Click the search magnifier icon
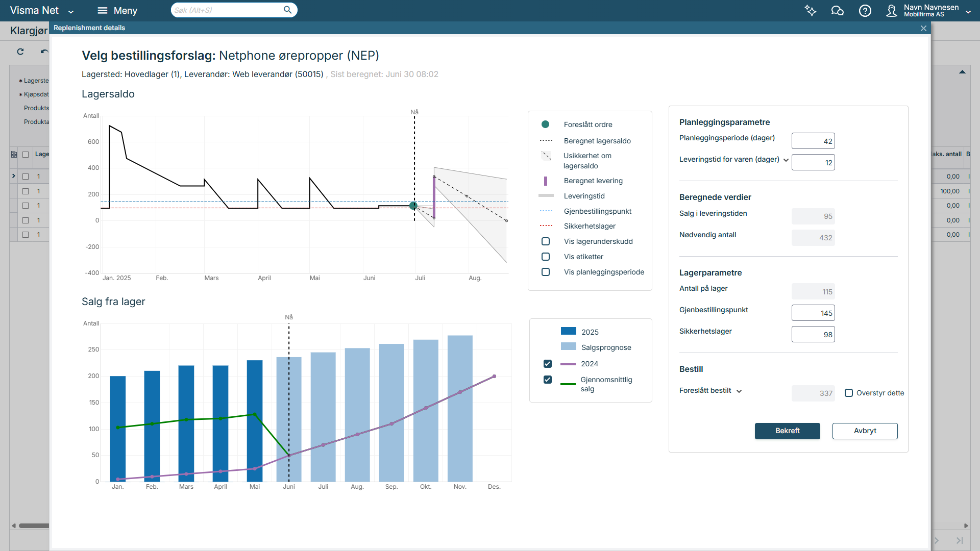This screenshot has height=551, width=980. pyautogui.click(x=288, y=10)
